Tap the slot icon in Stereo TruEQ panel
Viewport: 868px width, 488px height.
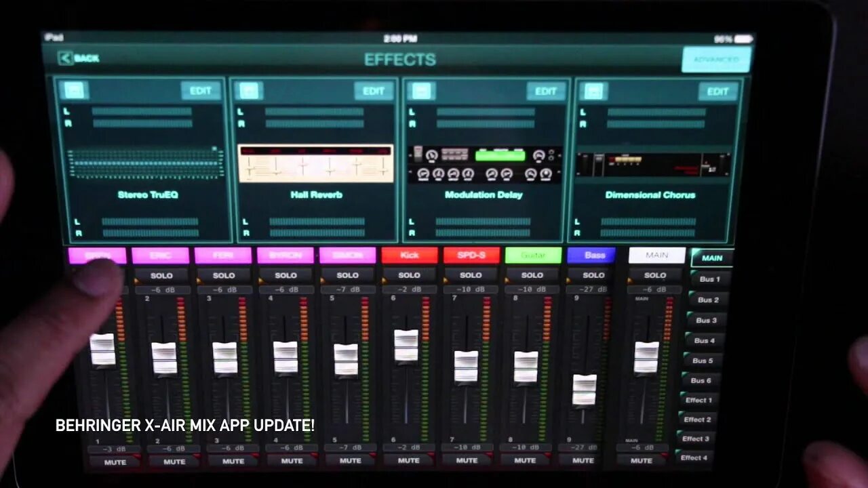click(x=73, y=90)
